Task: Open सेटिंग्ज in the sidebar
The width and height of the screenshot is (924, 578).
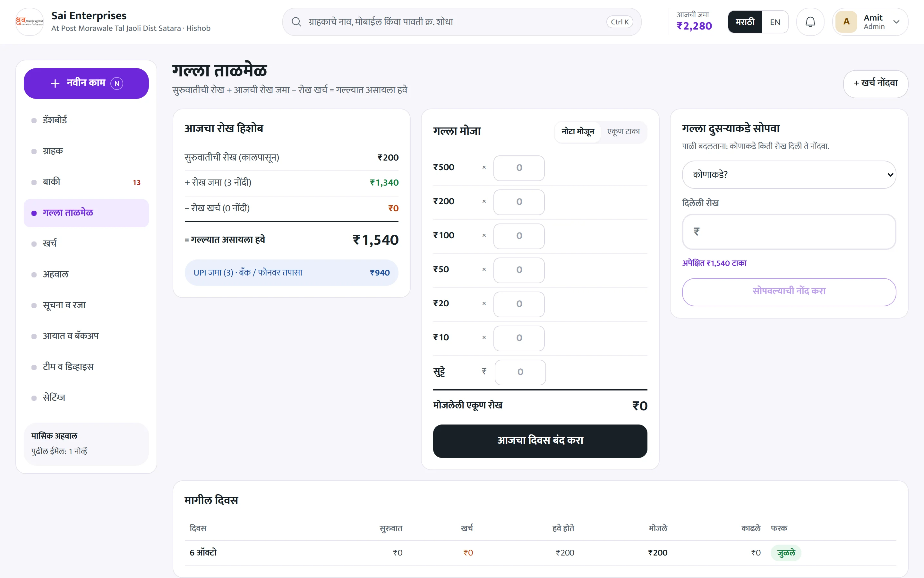Action: click(86, 398)
